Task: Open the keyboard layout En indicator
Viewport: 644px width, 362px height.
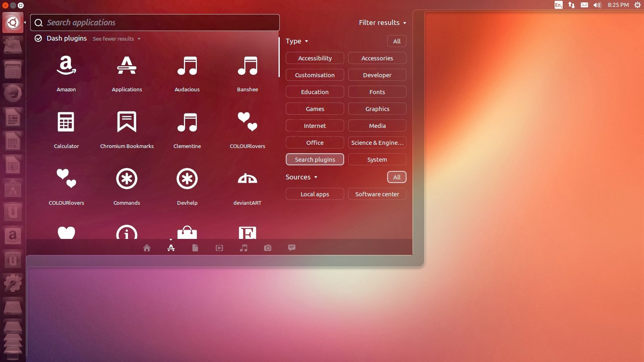Action: tap(559, 5)
